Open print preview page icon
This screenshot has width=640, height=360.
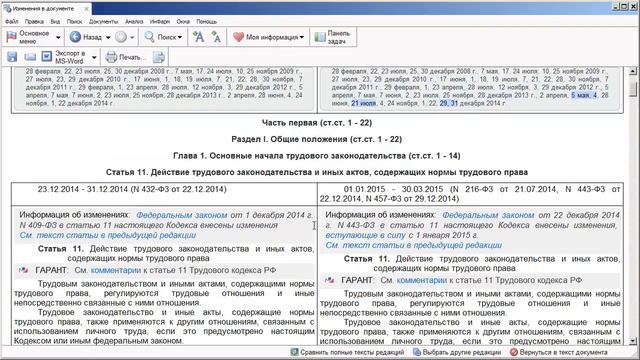pos(158,57)
